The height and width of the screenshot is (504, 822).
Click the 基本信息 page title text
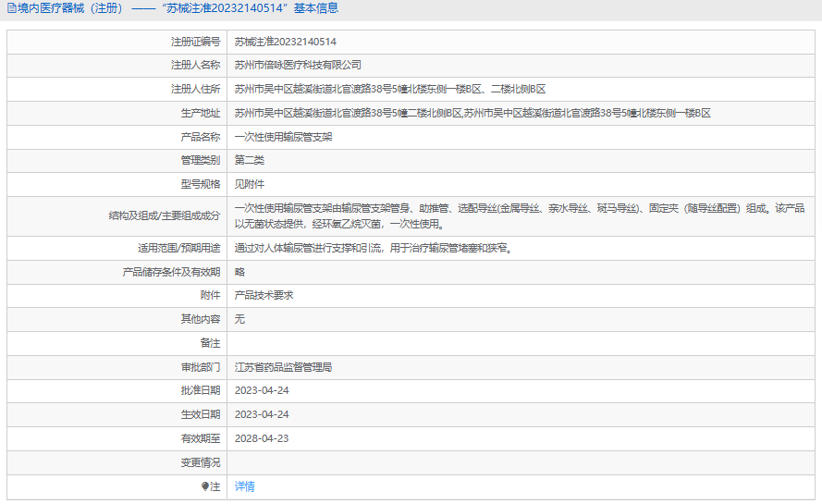pos(316,8)
